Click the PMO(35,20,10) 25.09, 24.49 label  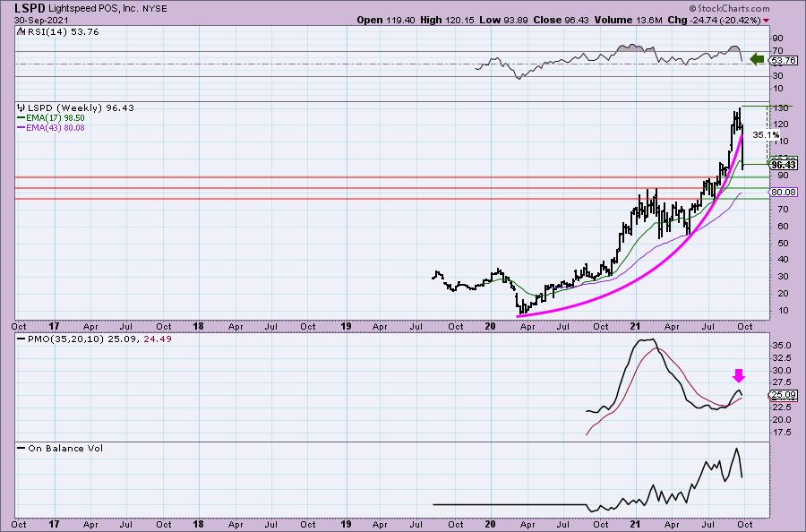[99, 339]
